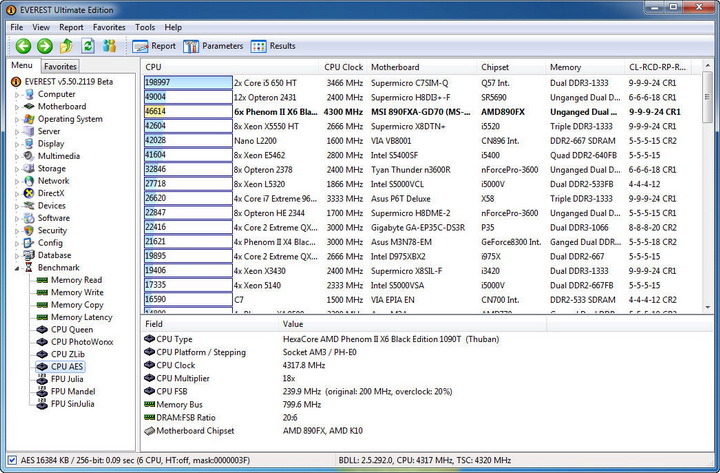Expand the Storage tree node

pyautogui.click(x=17, y=169)
